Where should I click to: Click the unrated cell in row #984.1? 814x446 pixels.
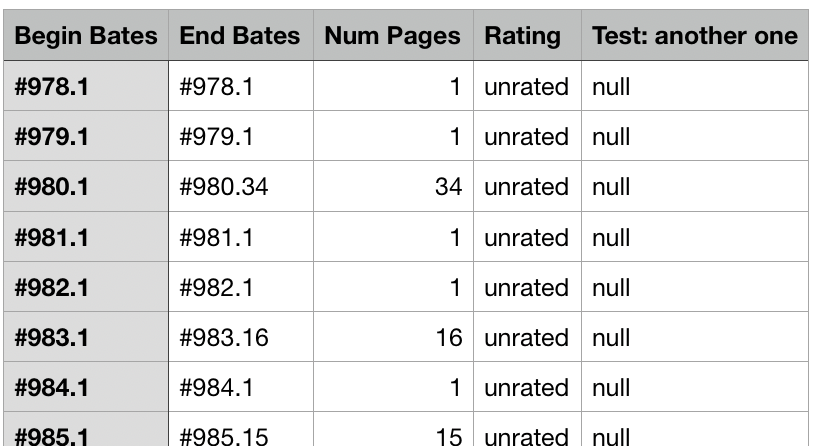[527, 387]
